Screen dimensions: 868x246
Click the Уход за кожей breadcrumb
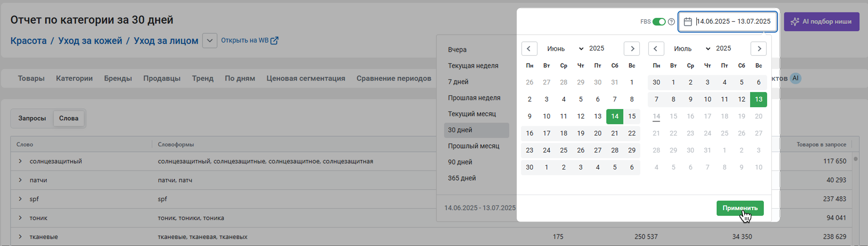90,41
